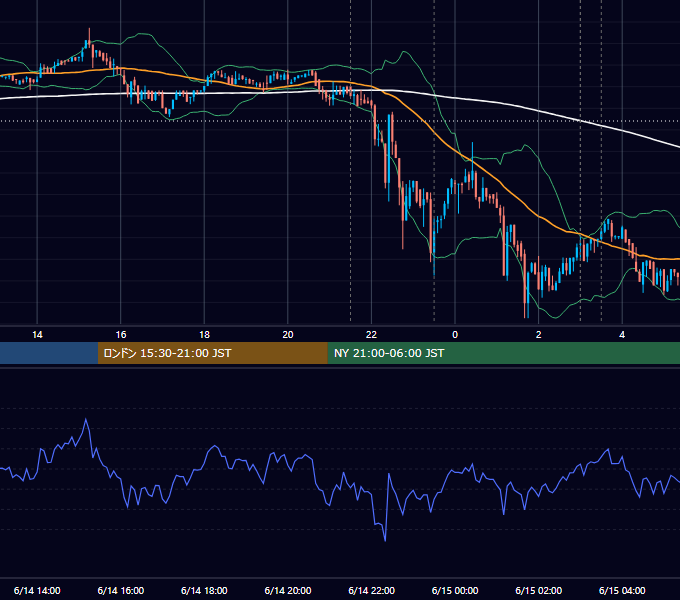Select the 4 hour label on the time axis
This screenshot has width=680, height=600.
tap(622, 335)
